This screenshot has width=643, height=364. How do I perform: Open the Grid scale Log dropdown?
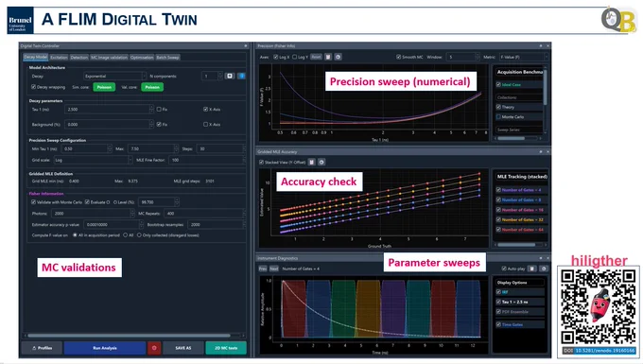tap(93, 160)
